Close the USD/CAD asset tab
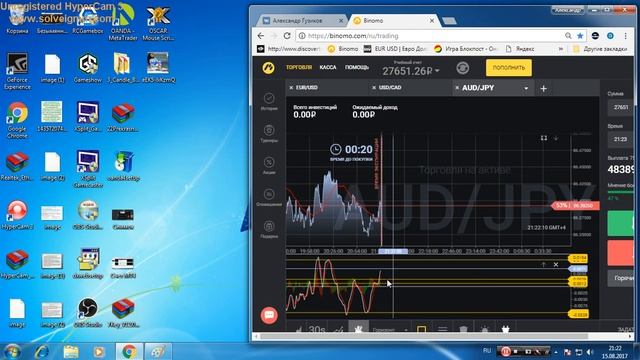This screenshot has width=640, height=360. 374,88
